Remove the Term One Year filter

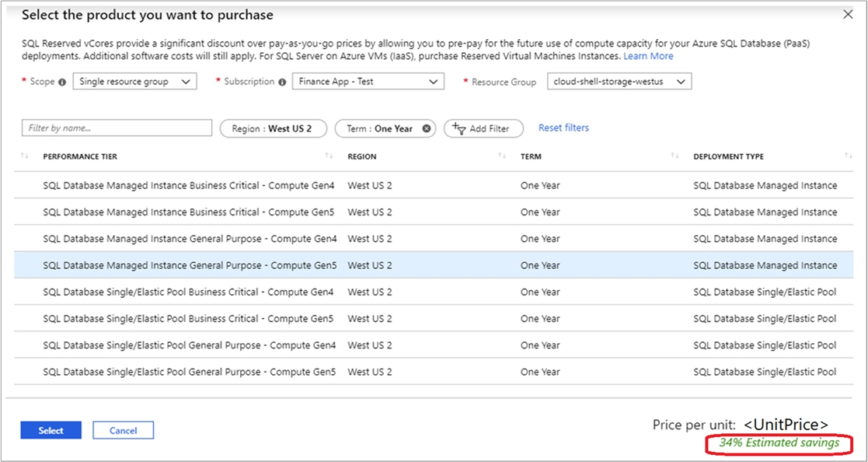[x=427, y=129]
